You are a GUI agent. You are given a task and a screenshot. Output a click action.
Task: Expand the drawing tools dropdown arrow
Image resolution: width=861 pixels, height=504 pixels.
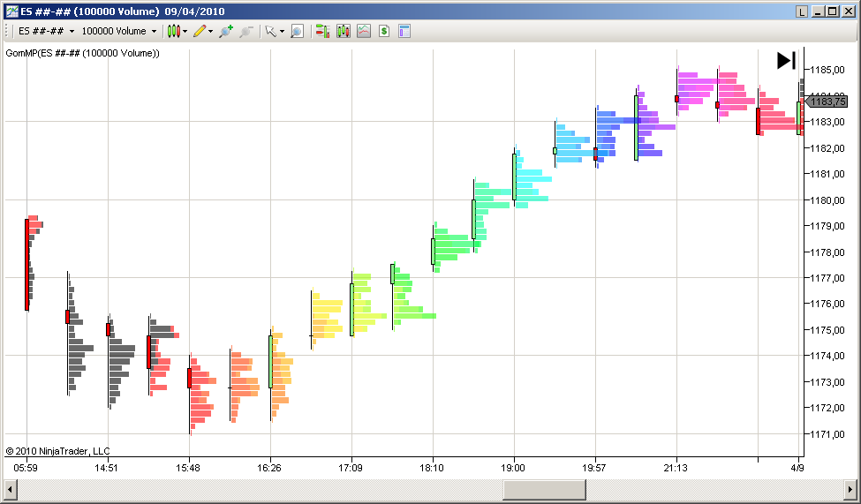click(210, 31)
